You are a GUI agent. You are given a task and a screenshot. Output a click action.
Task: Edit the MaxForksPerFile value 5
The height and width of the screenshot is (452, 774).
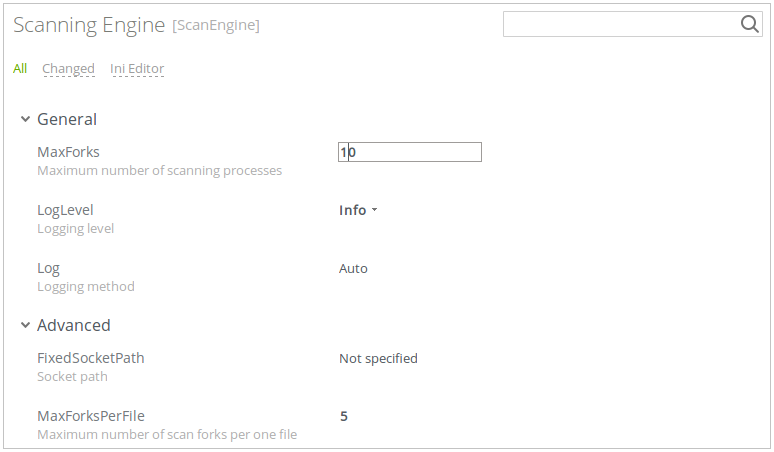click(344, 416)
